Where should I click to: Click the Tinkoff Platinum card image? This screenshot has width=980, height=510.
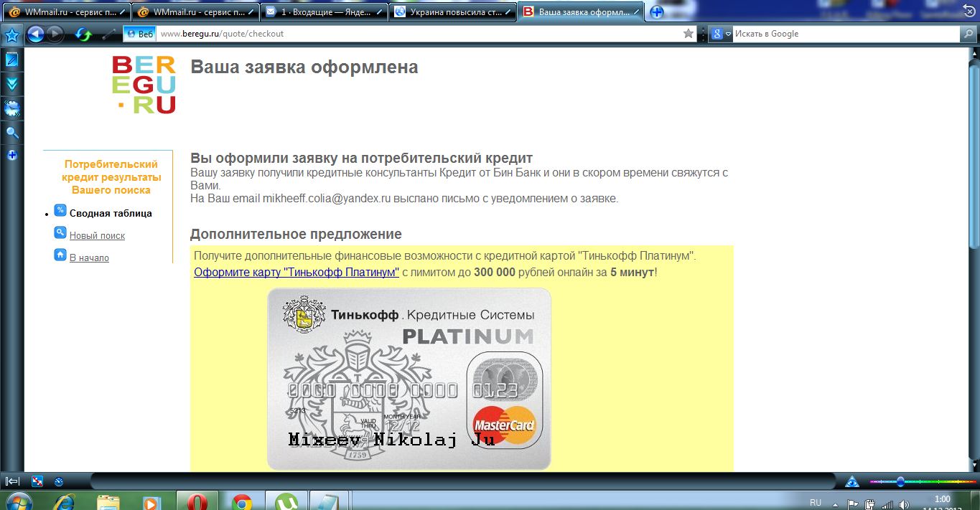[409, 379]
